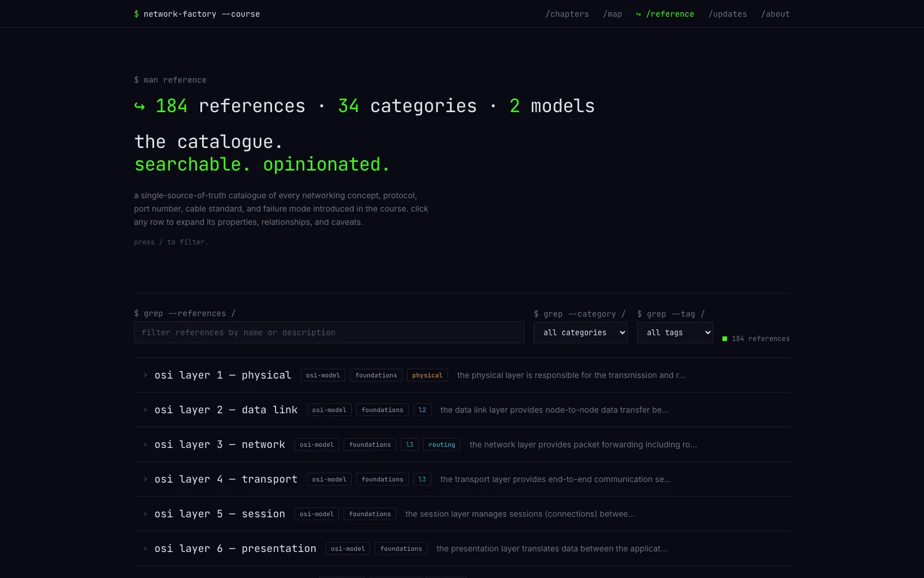Click foundations tag on layer 6 presentation row
This screenshot has height=578, width=924.
coord(401,549)
